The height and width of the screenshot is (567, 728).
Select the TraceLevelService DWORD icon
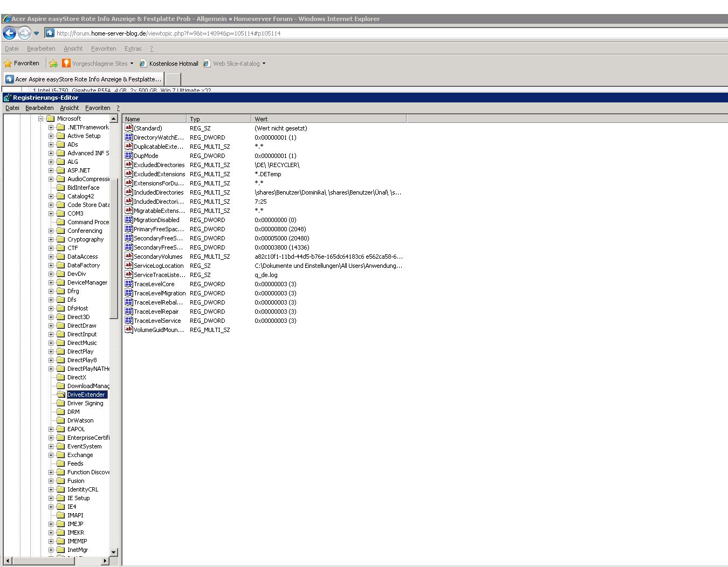pyautogui.click(x=128, y=321)
